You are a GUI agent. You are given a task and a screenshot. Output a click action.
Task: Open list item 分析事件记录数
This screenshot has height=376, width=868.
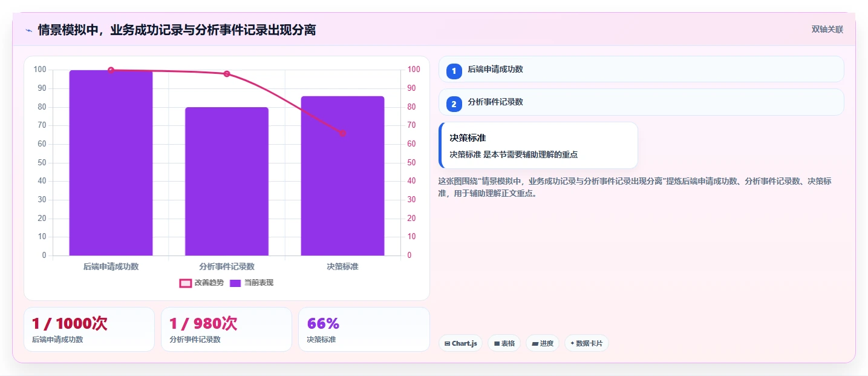click(x=641, y=102)
